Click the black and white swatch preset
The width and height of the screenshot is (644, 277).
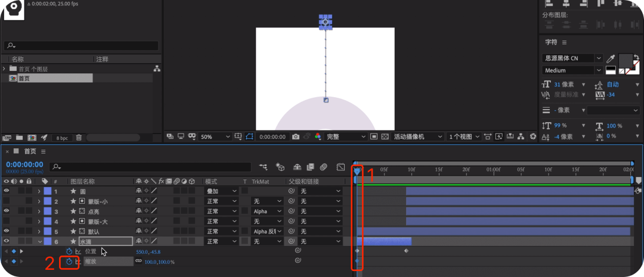point(611,70)
